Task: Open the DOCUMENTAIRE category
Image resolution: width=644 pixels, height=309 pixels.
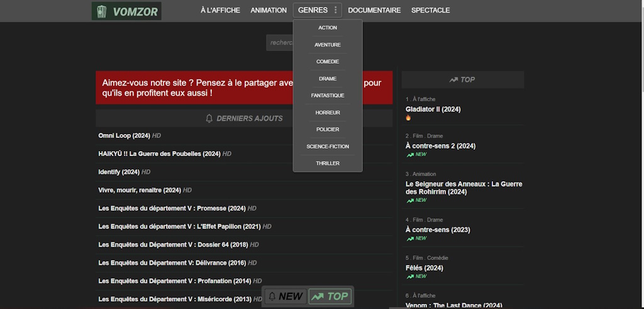Action: click(x=374, y=10)
